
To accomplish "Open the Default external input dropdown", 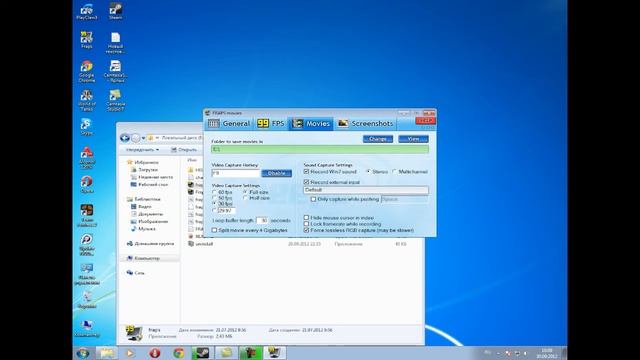I will tap(366, 190).
